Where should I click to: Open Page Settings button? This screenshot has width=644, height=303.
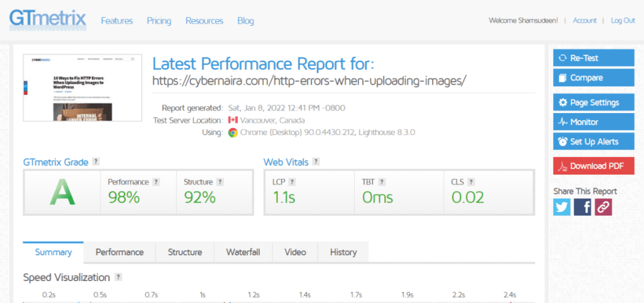594,102
